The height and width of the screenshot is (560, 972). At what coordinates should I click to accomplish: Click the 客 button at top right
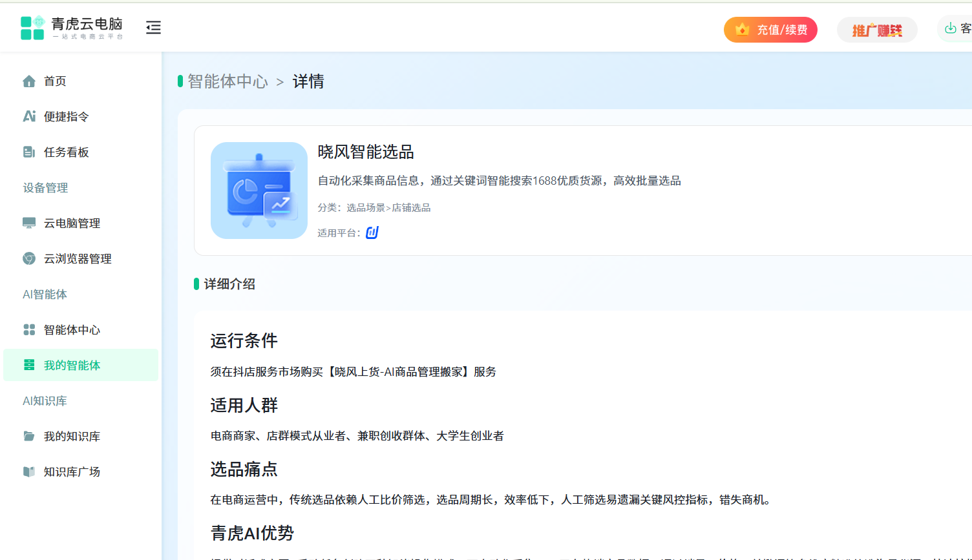point(955,28)
